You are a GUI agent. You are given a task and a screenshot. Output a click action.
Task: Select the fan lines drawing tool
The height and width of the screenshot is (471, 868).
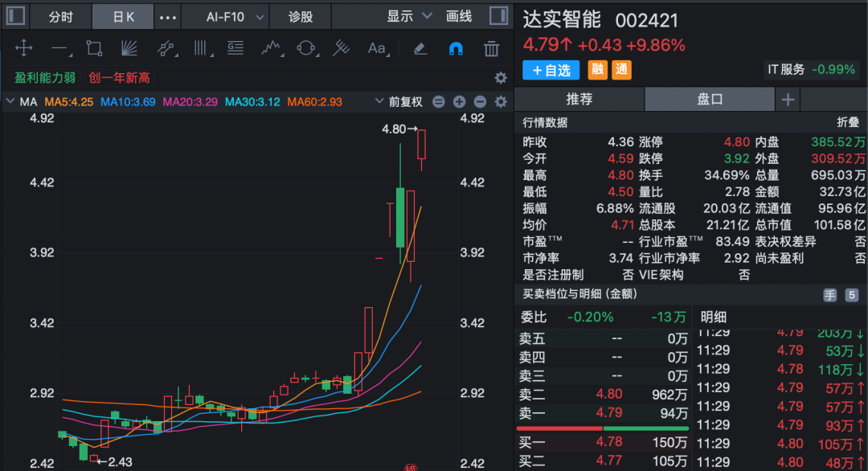coord(129,48)
